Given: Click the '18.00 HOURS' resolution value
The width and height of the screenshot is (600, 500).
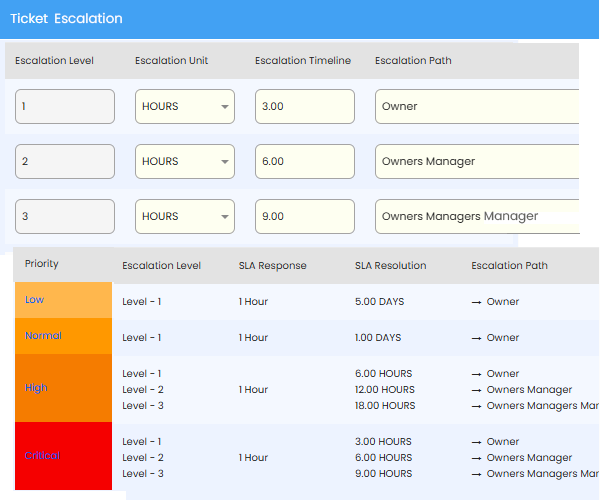Looking at the screenshot, I should (x=385, y=406).
